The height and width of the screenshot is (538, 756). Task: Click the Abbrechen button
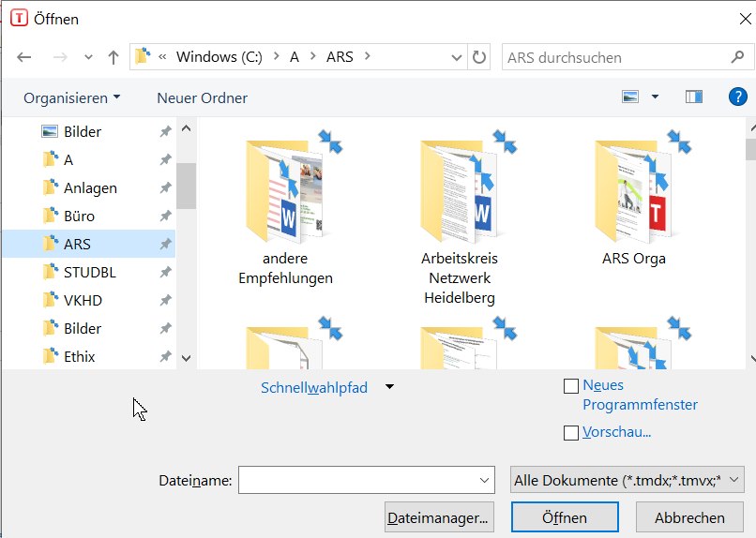689,517
